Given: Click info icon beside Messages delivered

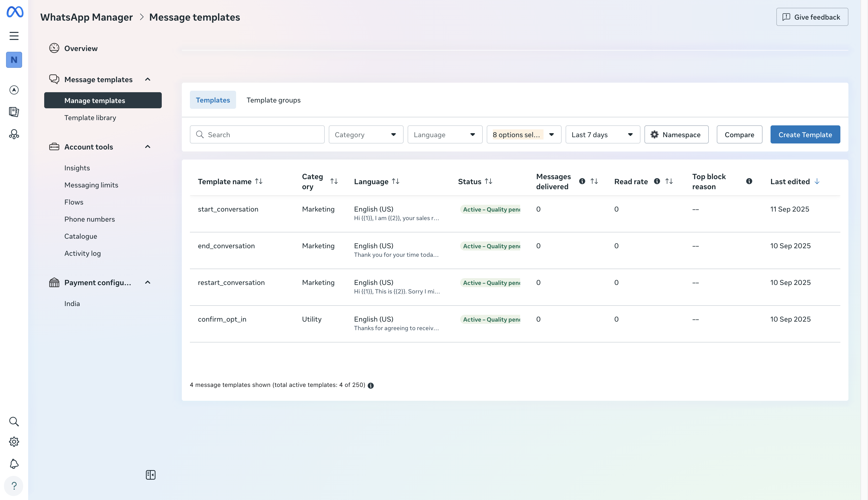Looking at the screenshot, I should point(582,181).
